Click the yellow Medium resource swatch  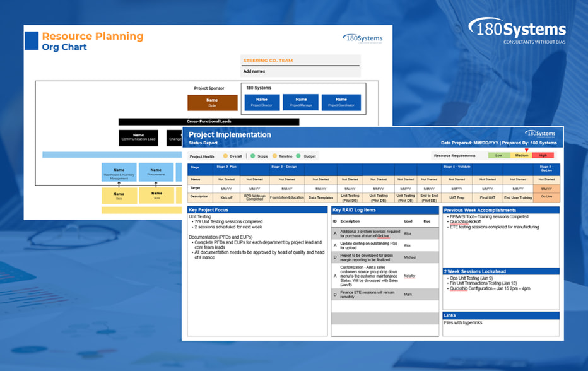point(521,155)
